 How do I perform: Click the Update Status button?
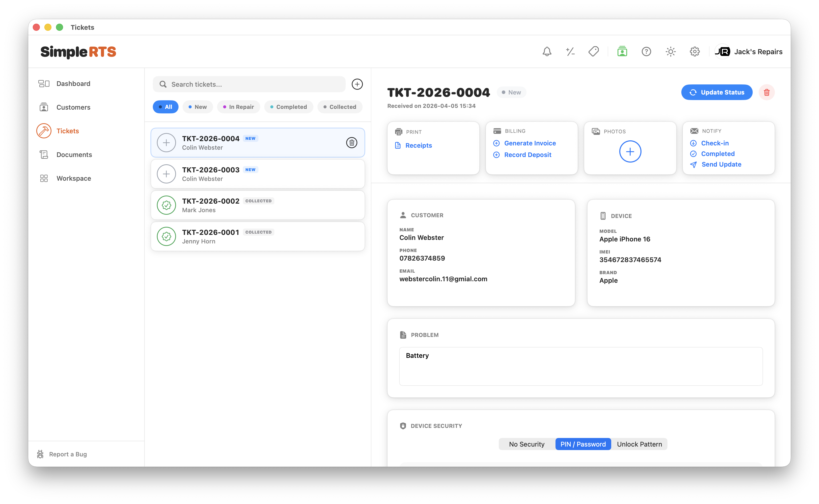tap(717, 92)
